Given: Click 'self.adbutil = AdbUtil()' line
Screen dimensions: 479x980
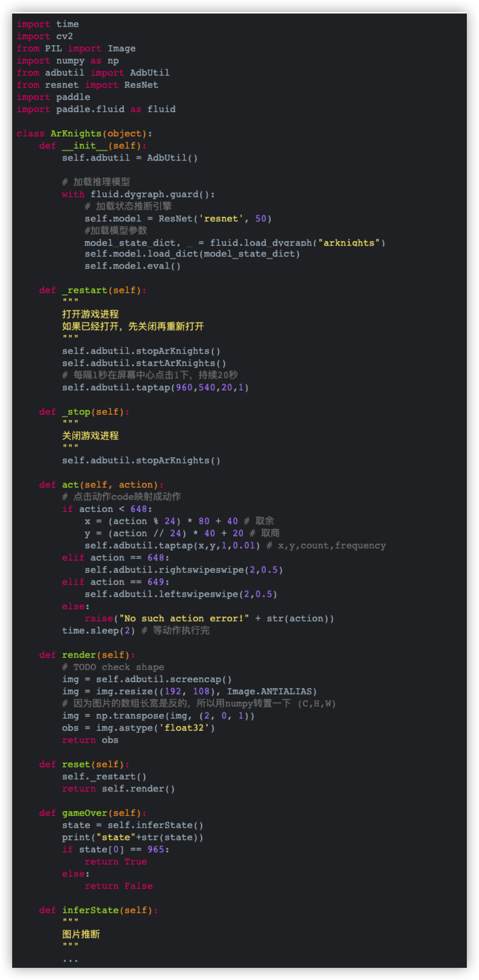Looking at the screenshot, I should click(130, 158).
